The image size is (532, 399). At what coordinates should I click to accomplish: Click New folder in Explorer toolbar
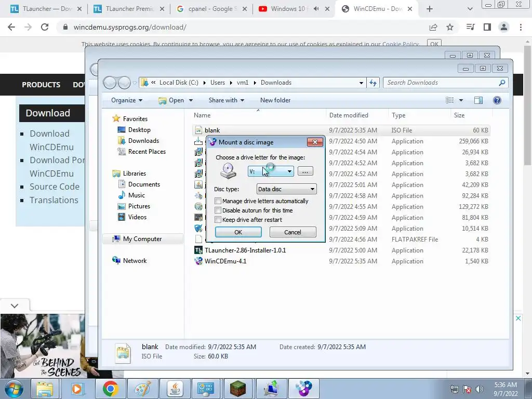click(x=275, y=100)
